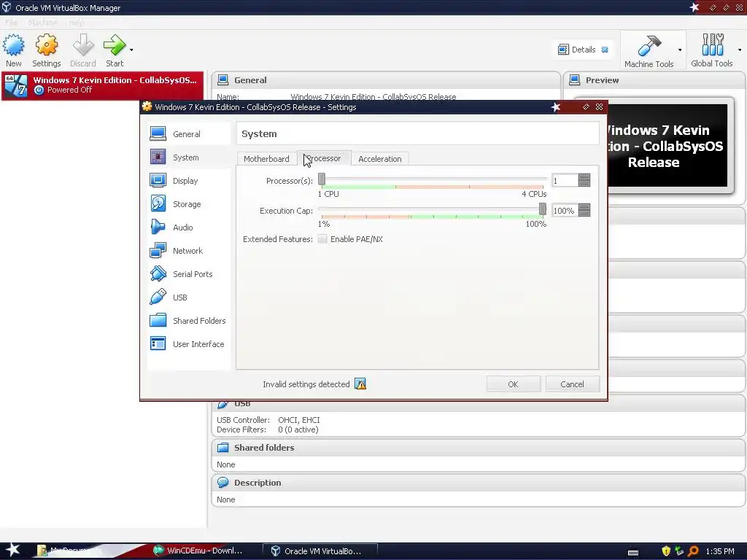Image resolution: width=747 pixels, height=560 pixels.
Task: Click the Global Tools icon
Action: point(712,50)
